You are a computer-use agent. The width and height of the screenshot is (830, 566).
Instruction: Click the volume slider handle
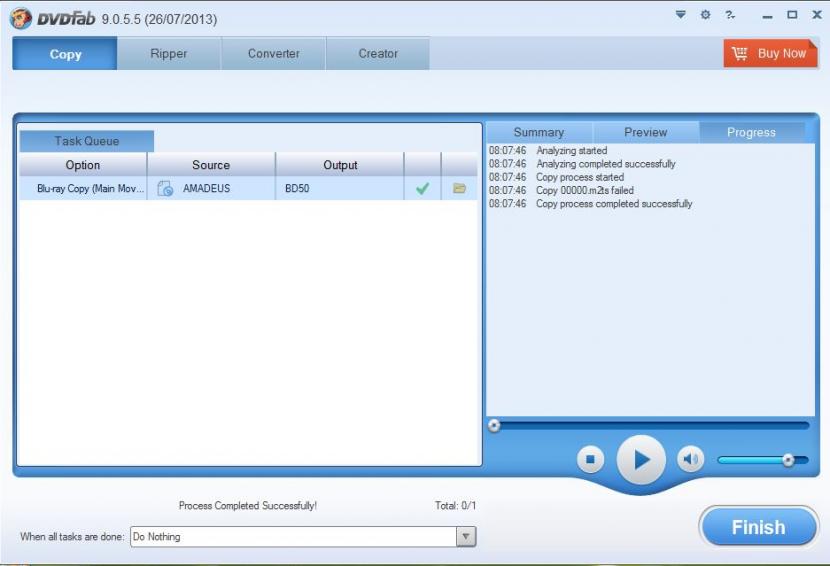(x=788, y=460)
